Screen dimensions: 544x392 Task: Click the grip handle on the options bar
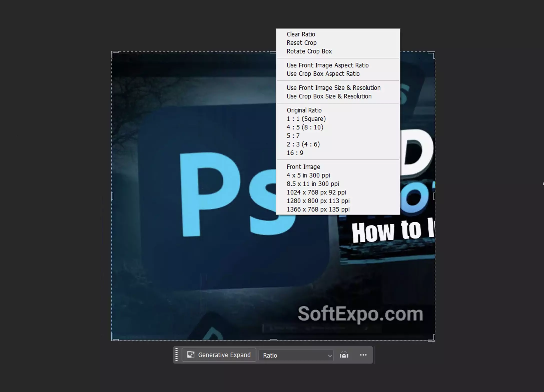(x=177, y=355)
